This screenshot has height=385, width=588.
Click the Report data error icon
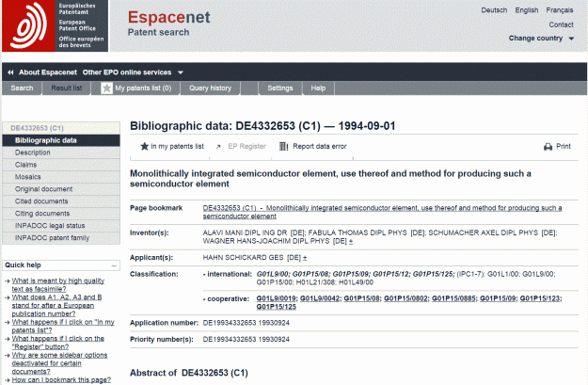point(284,147)
